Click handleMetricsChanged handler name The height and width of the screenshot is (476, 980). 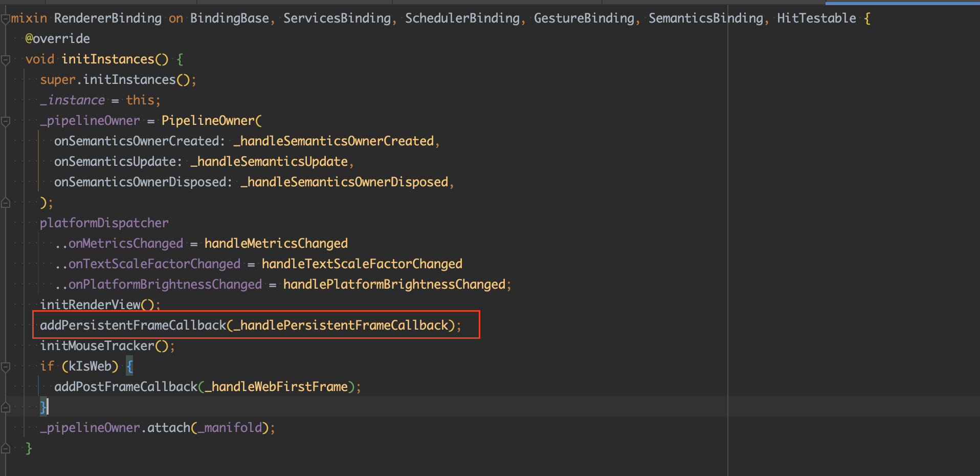click(276, 244)
